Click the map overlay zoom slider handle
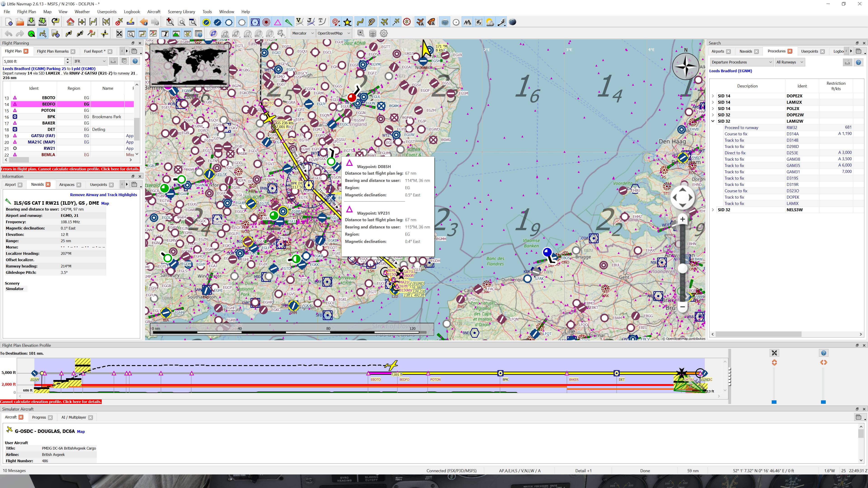This screenshot has height=488, width=868. (x=683, y=268)
